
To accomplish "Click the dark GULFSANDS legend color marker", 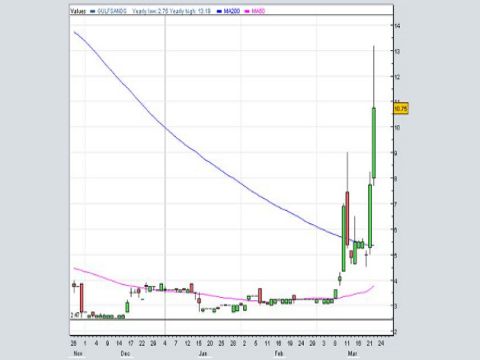I will coord(93,11).
